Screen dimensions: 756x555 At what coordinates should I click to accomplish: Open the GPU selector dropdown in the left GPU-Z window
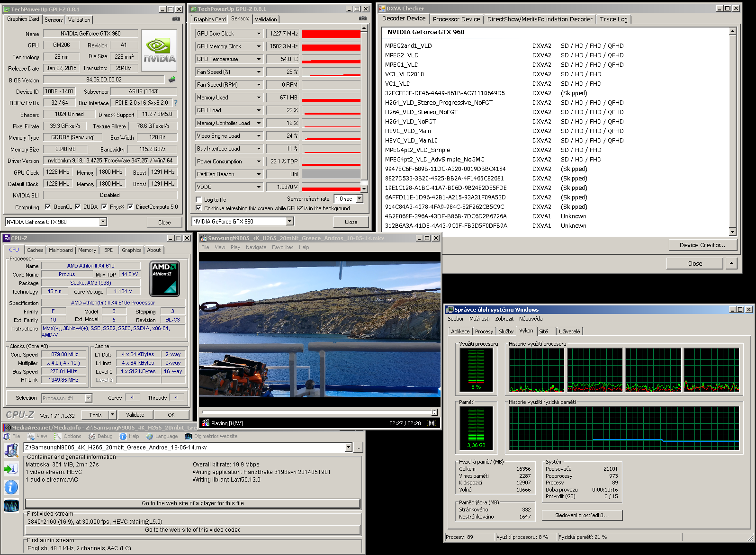point(103,222)
